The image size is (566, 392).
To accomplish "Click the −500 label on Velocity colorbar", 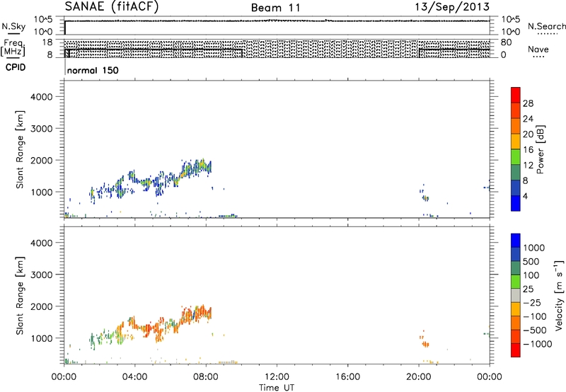I will [x=535, y=330].
